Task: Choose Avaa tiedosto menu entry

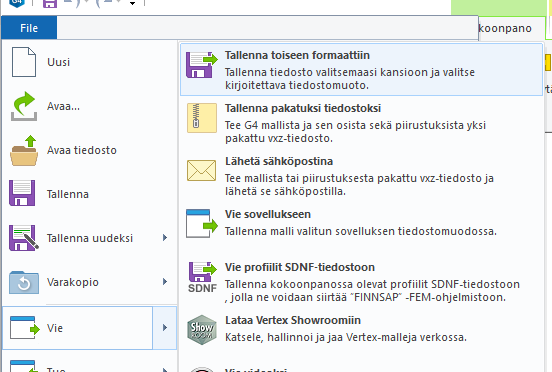Action: [82, 150]
